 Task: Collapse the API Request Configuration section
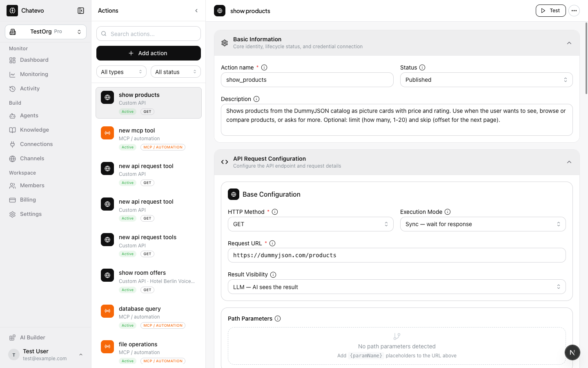569,162
